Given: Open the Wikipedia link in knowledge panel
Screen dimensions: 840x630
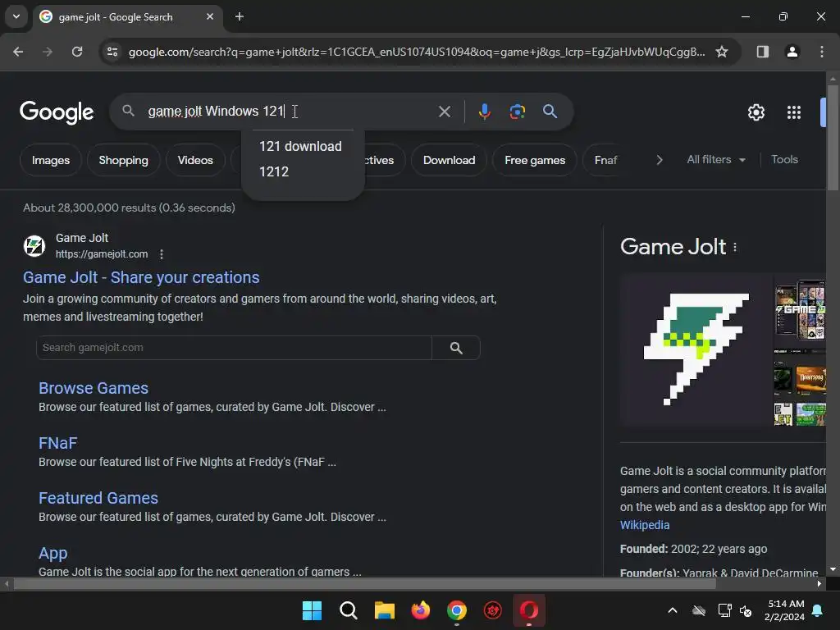Looking at the screenshot, I should point(645,525).
